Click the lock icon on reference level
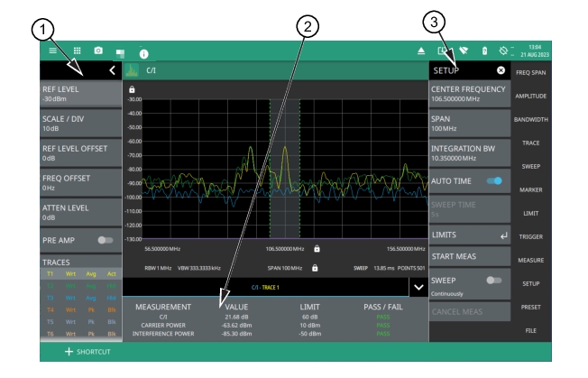 (133, 90)
